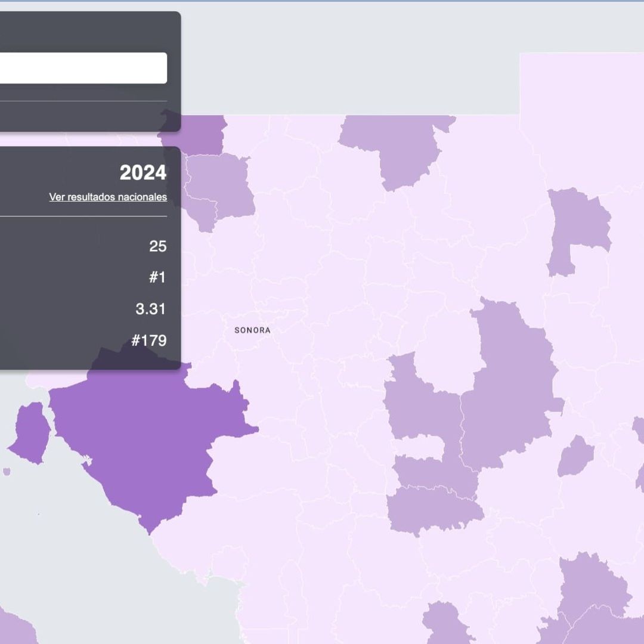Click the SONORA map label
The width and height of the screenshot is (644, 644).
(252, 330)
